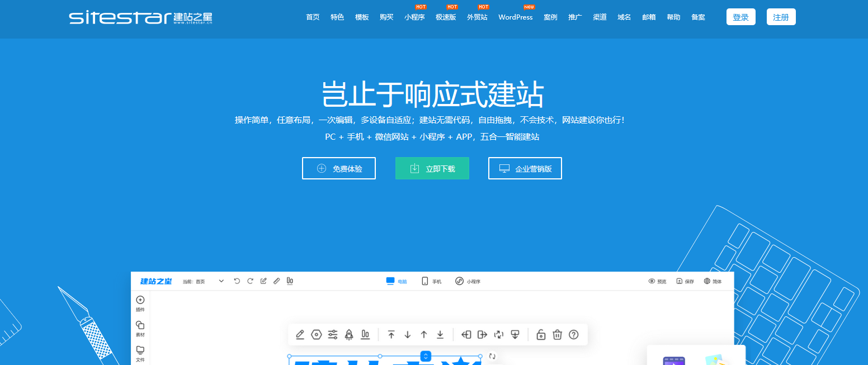Open the 模板 nav menu item

362,17
